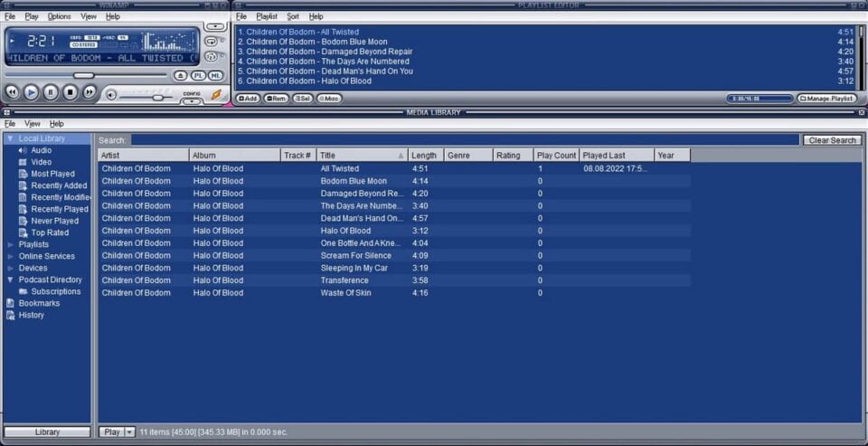This screenshot has width=868, height=446.
Task: Open the dropdown arrow beside footer Play button
Action: coord(130,432)
